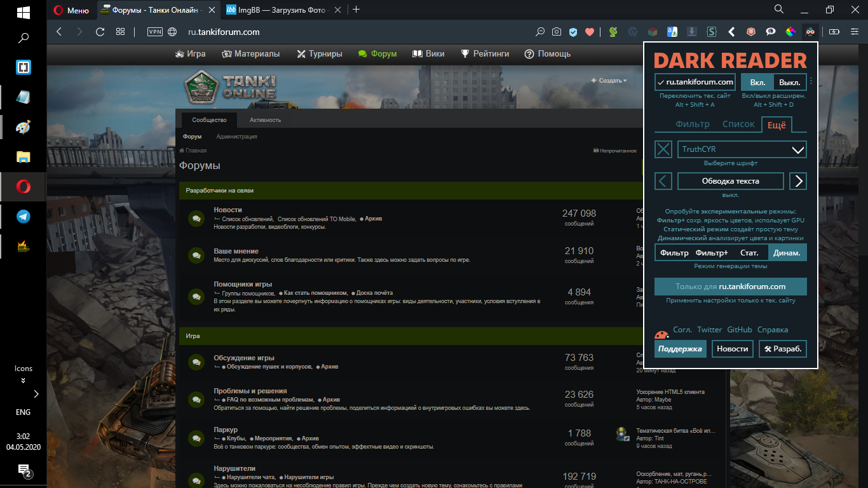Reload the page with the refresh icon

click(100, 32)
